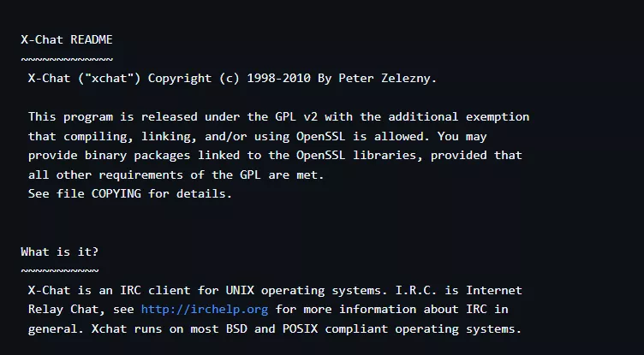Click the text "See file COPYING for details."

pyautogui.click(x=130, y=194)
